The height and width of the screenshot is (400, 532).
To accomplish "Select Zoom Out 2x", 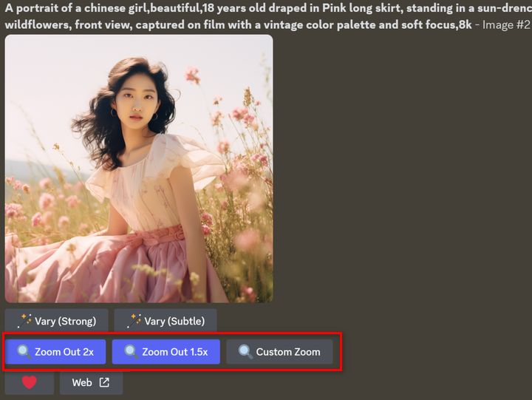I will (55, 352).
